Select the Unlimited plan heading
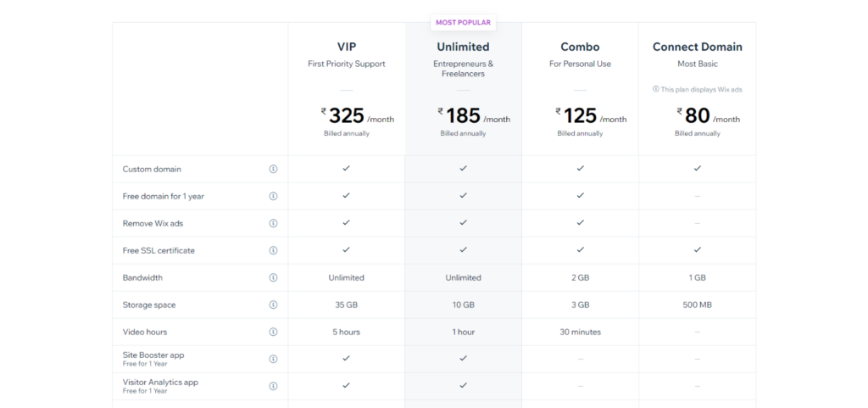This screenshot has width=868, height=408. pyautogui.click(x=464, y=47)
